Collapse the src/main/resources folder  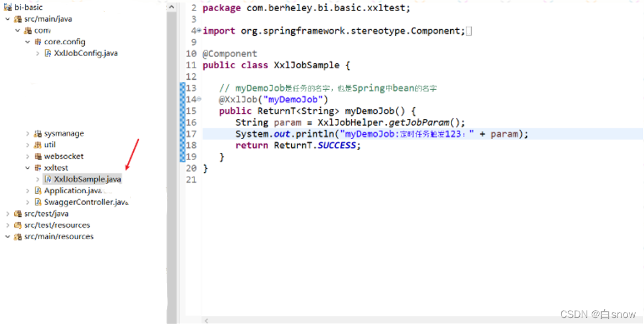click(7, 237)
